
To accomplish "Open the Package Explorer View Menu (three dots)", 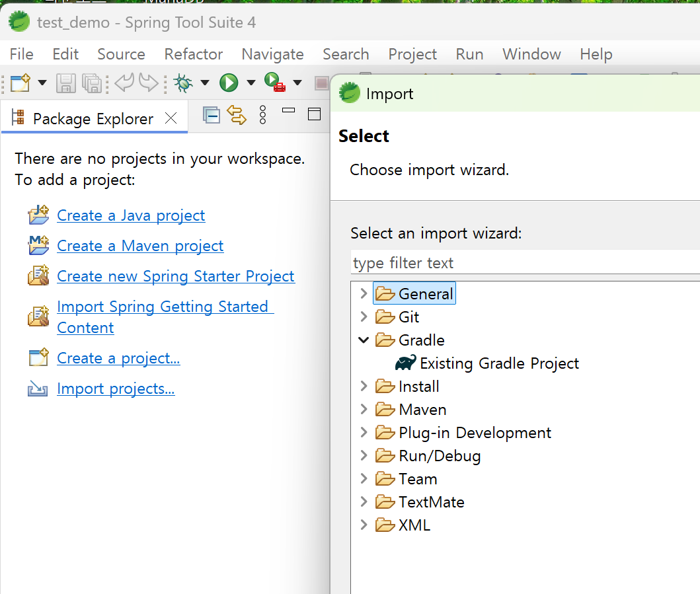I will click(x=262, y=115).
